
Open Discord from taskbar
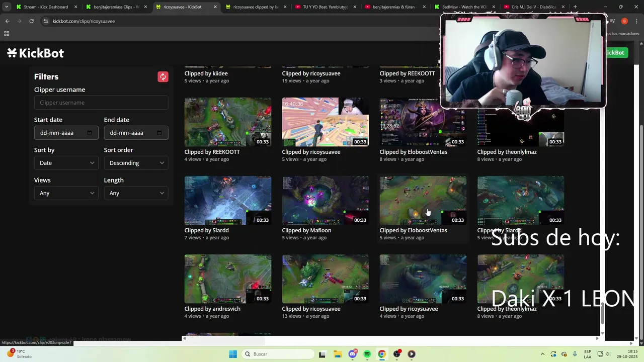click(x=353, y=354)
